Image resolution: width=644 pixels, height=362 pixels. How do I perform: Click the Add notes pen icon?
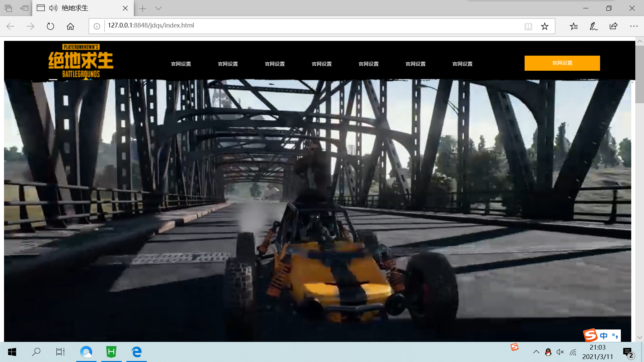point(593,26)
